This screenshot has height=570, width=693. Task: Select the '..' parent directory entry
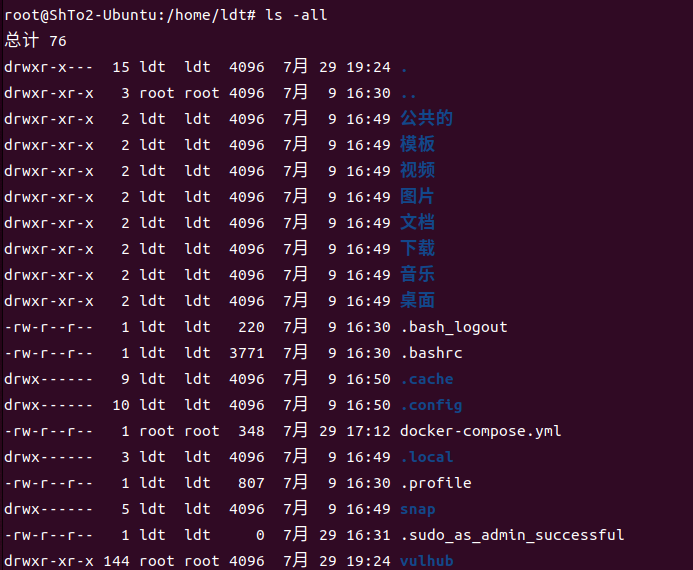[408, 95]
